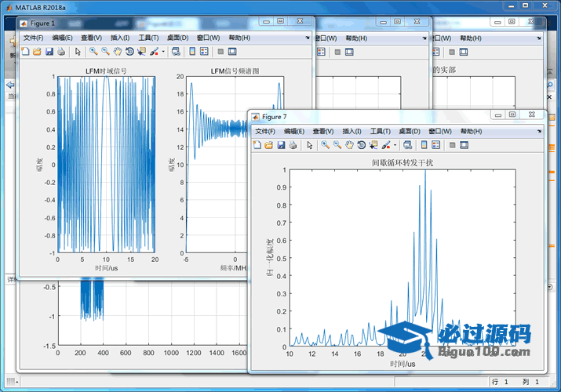Open 编辑(E) menu in Figure 1

point(62,38)
